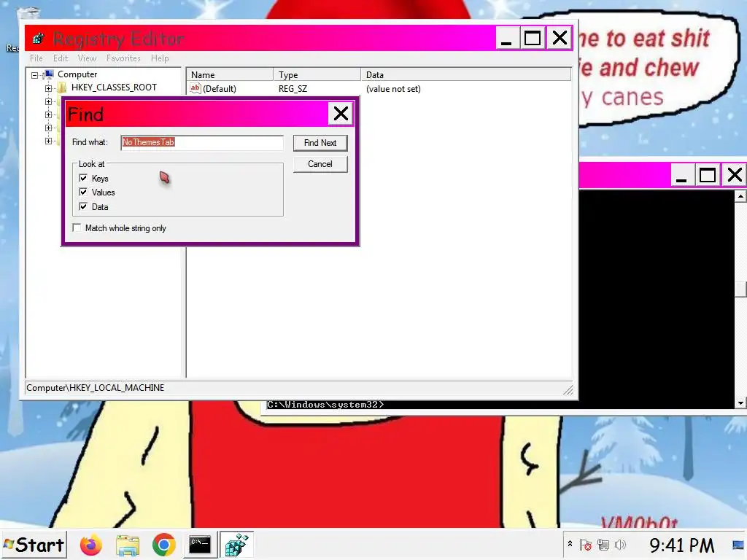The width and height of the screenshot is (747, 560).
Task: Select the Computer icon in the tree
Action: (49, 74)
